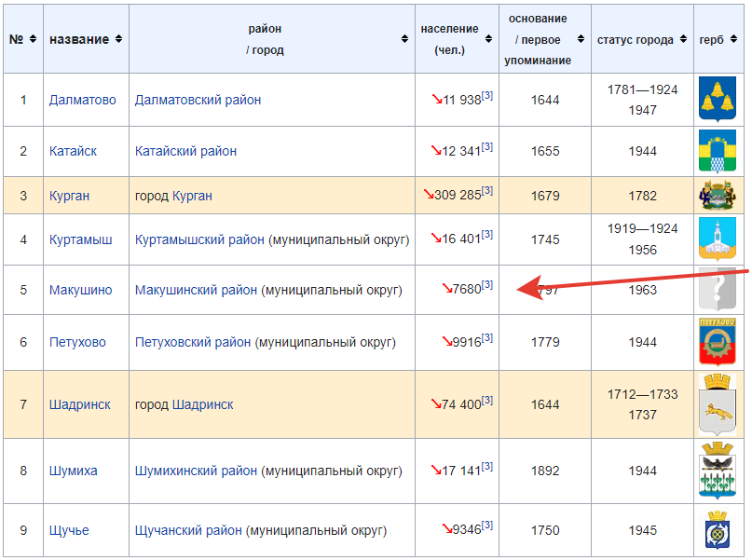The image size is (752, 560).
Task: Select status text 1712—1733 for Шадринск
Action: click(643, 394)
